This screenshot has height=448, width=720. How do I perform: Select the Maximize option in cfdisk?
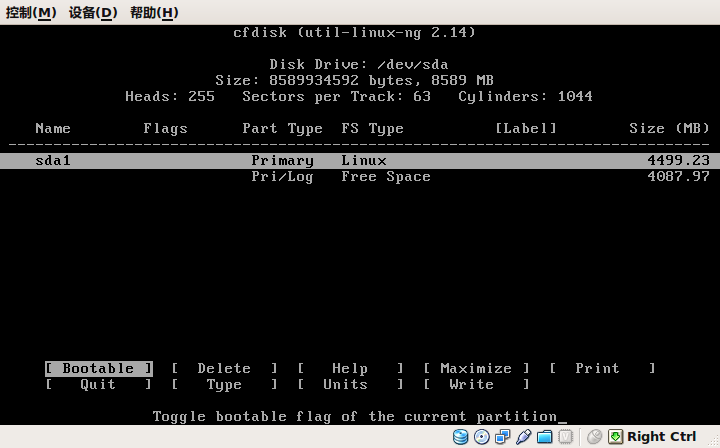pyautogui.click(x=476, y=369)
